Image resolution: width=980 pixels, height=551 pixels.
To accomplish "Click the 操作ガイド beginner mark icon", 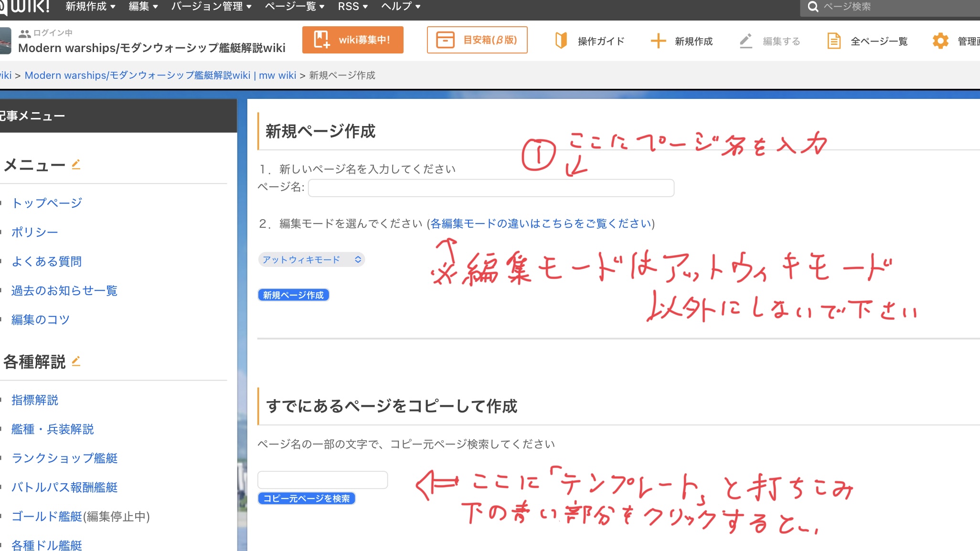I will (561, 41).
